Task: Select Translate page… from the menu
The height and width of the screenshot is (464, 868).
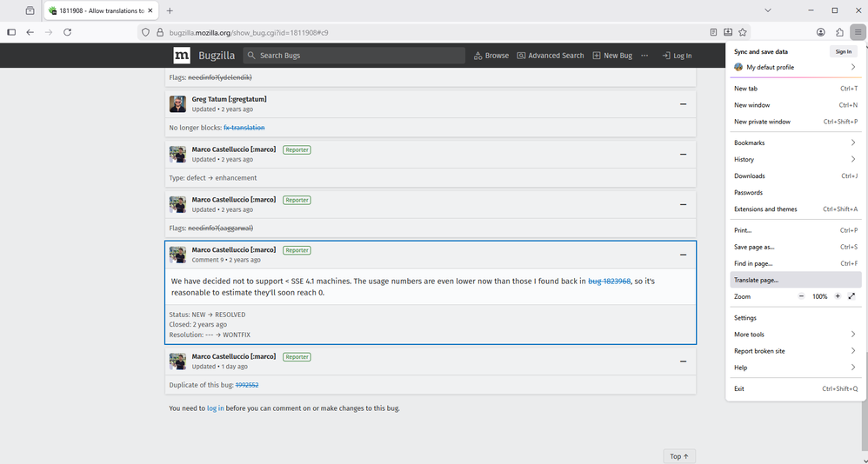Action: pos(756,280)
